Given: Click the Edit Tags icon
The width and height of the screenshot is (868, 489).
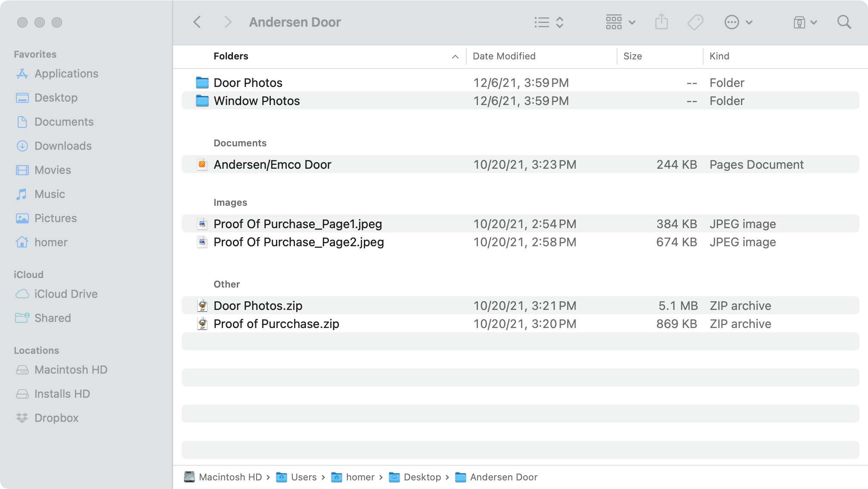Looking at the screenshot, I should tap(695, 22).
